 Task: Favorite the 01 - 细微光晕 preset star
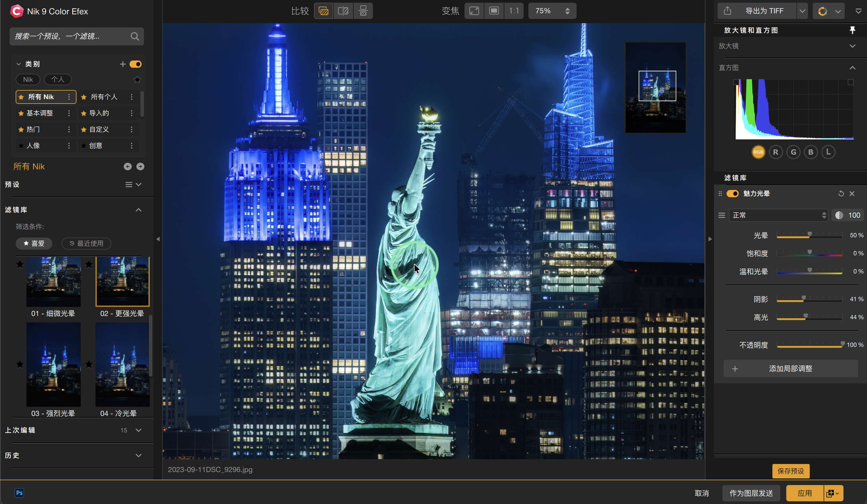click(x=20, y=264)
